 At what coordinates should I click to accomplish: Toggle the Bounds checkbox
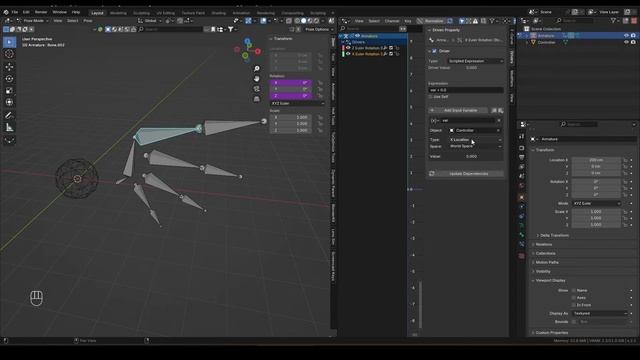(x=574, y=322)
